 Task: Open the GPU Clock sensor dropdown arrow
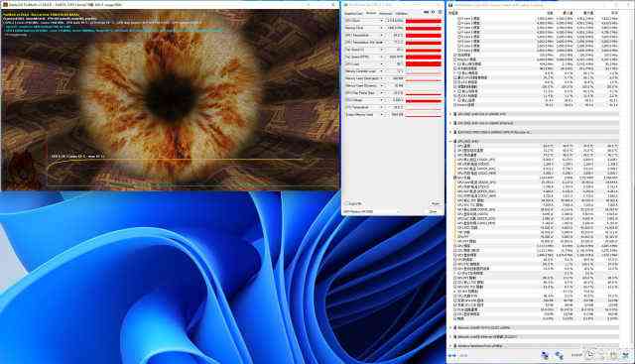381,20
